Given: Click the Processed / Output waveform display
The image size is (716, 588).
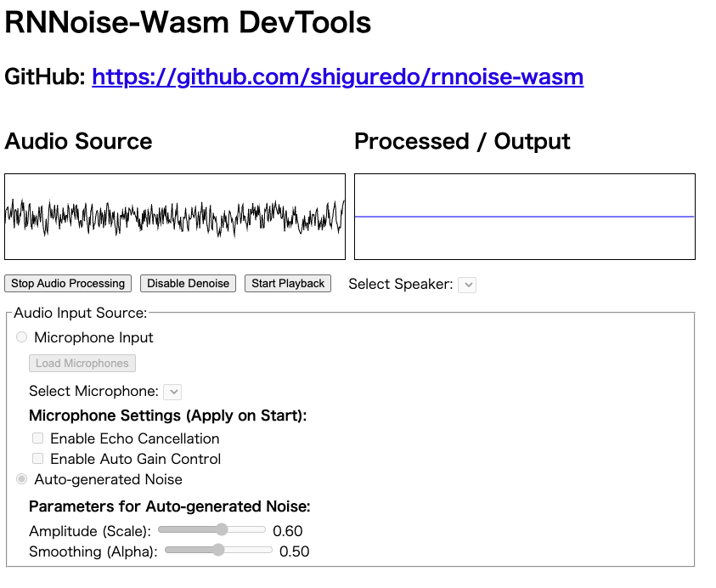Looking at the screenshot, I should pos(525,216).
